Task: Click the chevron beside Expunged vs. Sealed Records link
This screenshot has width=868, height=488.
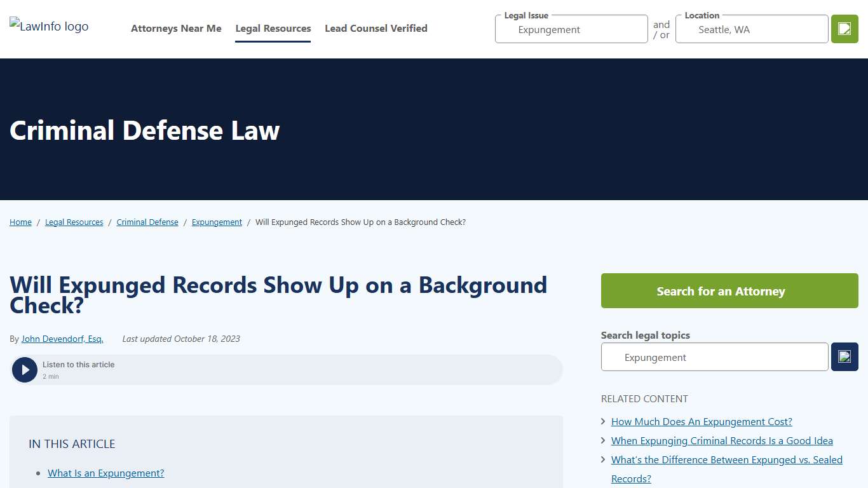Action: (x=602, y=459)
